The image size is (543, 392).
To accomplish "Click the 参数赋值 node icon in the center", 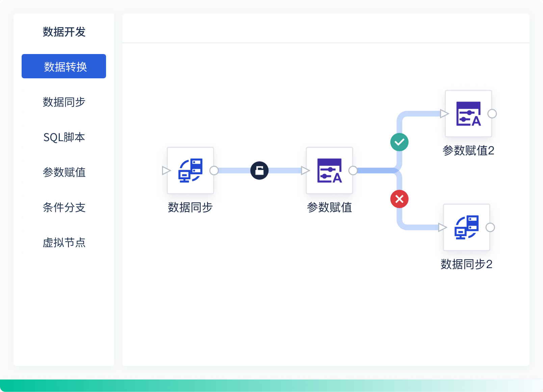I will [x=329, y=170].
